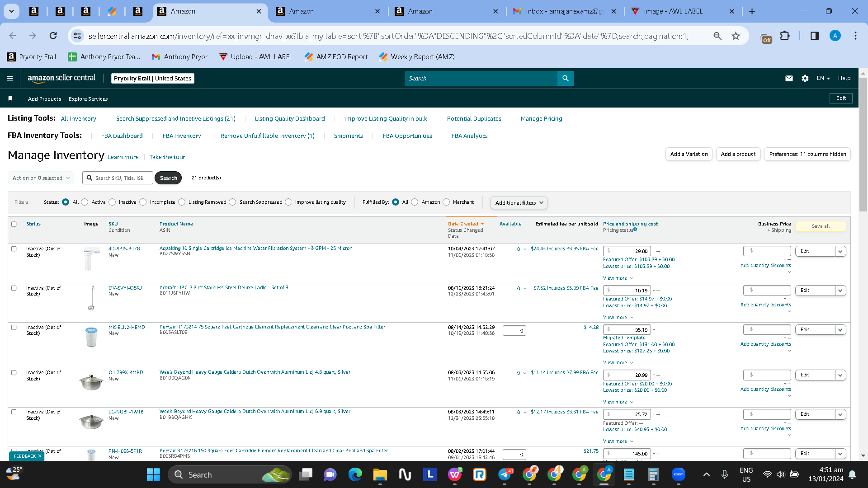This screenshot has width=868, height=488.
Task: Open the Action on 0 selected dropdown
Action: (x=41, y=178)
